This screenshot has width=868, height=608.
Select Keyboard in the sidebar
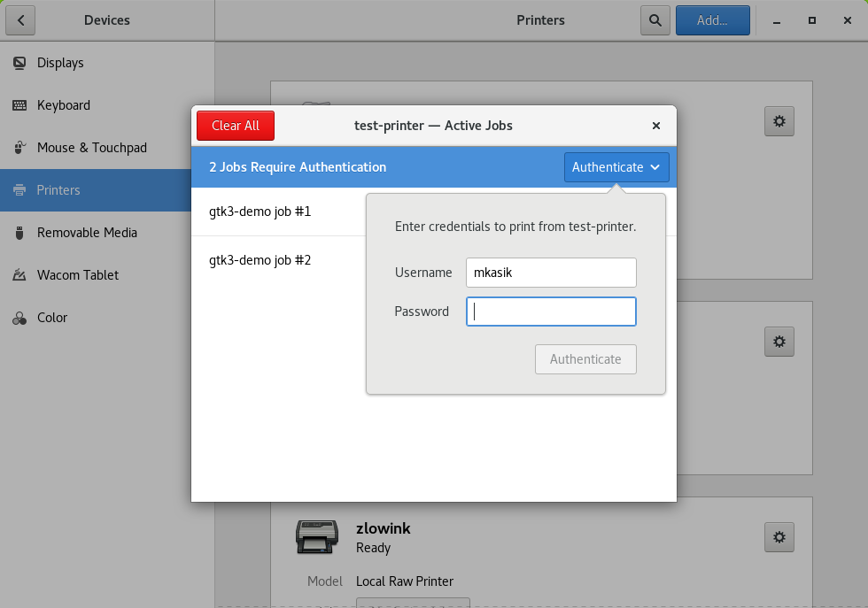(107, 105)
